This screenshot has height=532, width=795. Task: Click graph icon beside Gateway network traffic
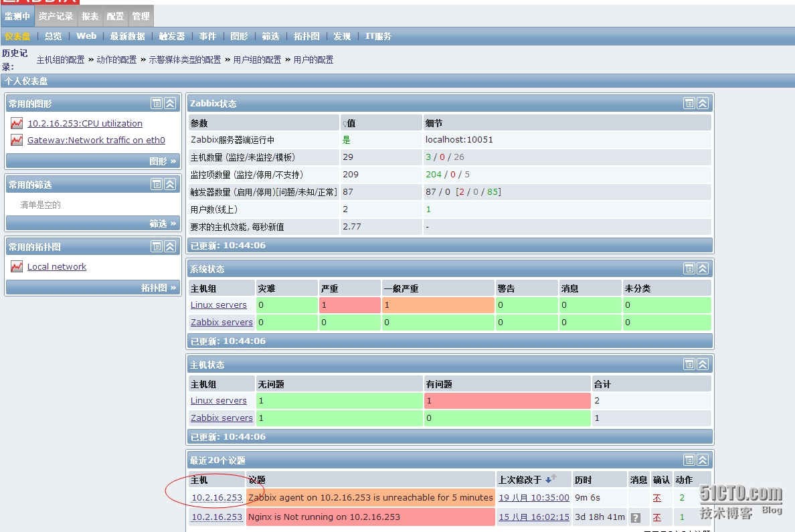pos(17,140)
